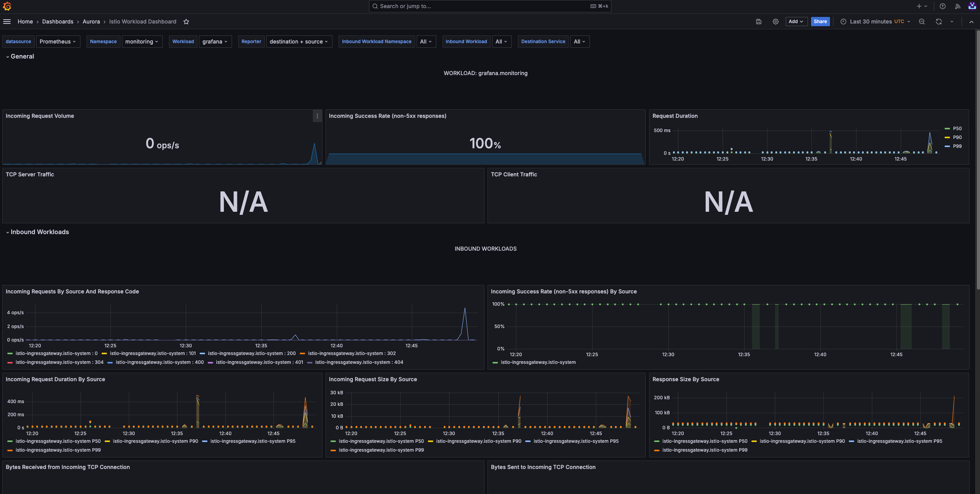
Task: Open the Incoming Request Volume panel menu
Action: (317, 116)
